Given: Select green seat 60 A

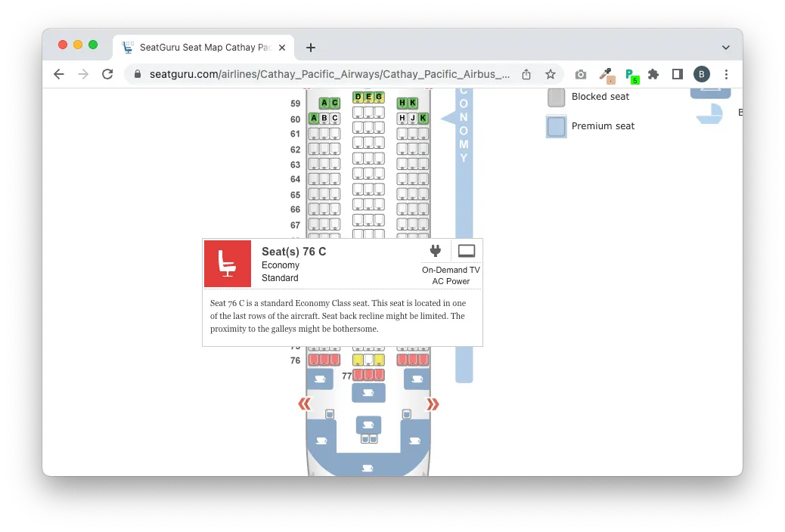Looking at the screenshot, I should pyautogui.click(x=313, y=119).
